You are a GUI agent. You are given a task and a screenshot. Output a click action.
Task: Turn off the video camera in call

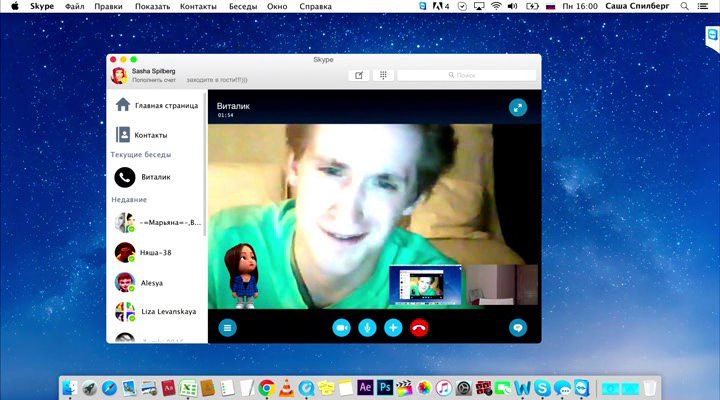[x=342, y=327]
